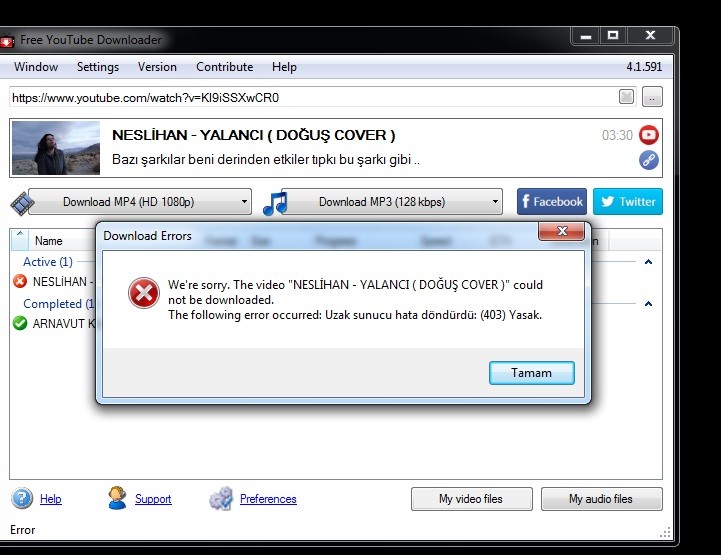
Task: Open My video files
Action: (471, 499)
